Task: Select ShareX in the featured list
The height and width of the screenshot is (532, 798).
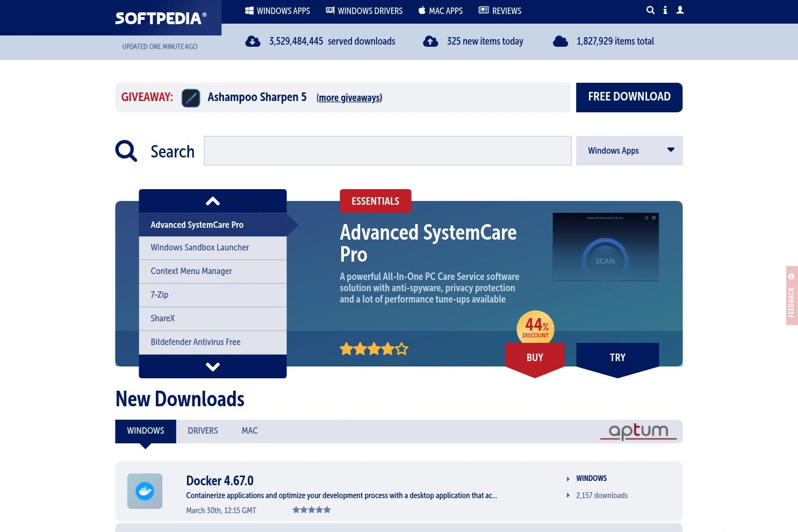Action: pyautogui.click(x=213, y=319)
